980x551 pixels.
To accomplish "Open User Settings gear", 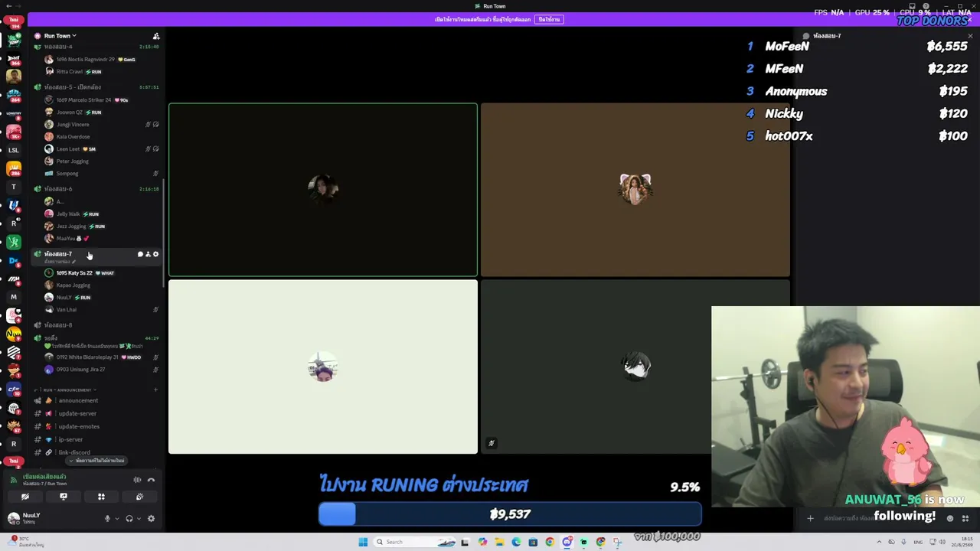I will tap(151, 519).
